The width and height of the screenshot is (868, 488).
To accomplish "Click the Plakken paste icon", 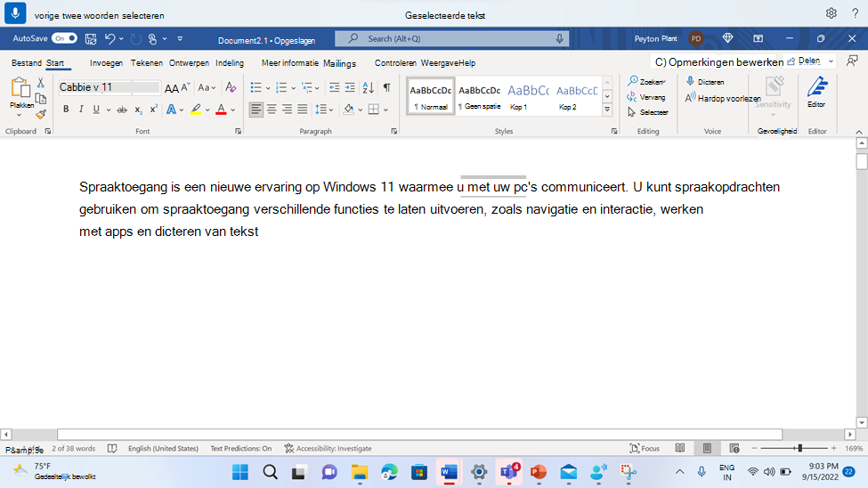I will [20, 88].
